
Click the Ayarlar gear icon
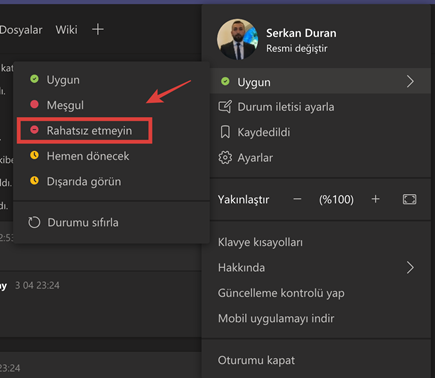pyautogui.click(x=225, y=158)
